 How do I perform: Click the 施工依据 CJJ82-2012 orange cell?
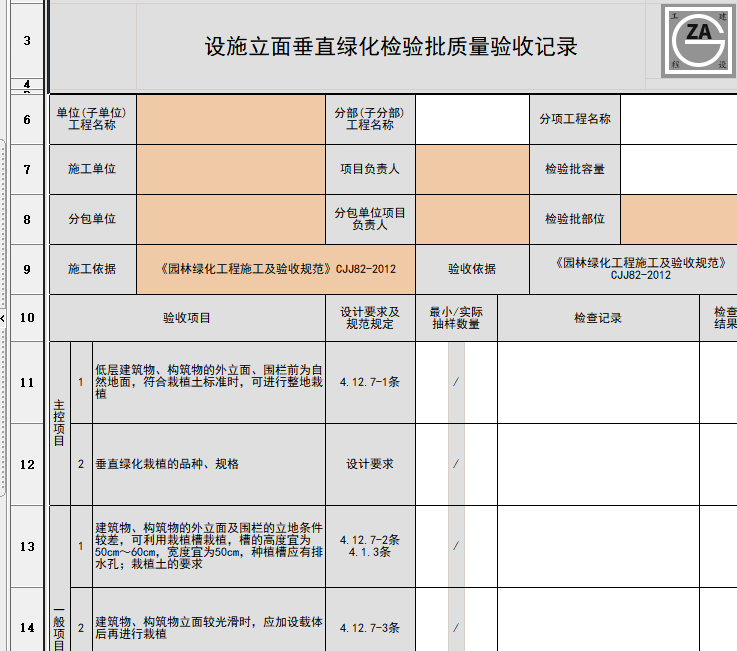click(x=276, y=269)
